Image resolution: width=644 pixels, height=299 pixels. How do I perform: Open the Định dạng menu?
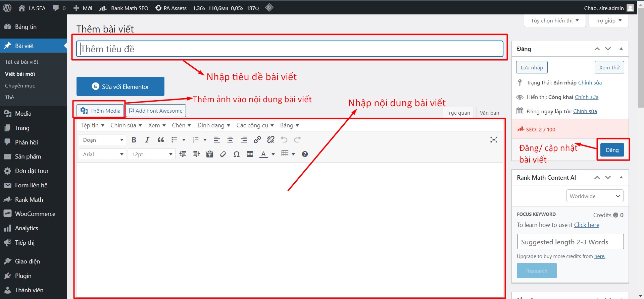[213, 125]
